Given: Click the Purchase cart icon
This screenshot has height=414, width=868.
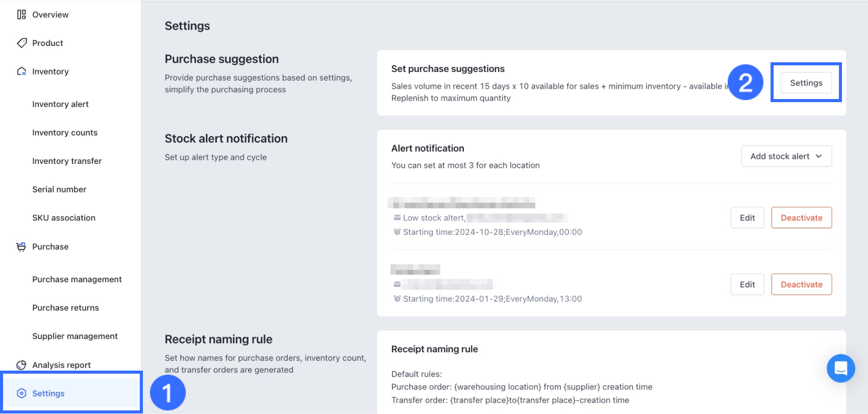Looking at the screenshot, I should (x=21, y=247).
